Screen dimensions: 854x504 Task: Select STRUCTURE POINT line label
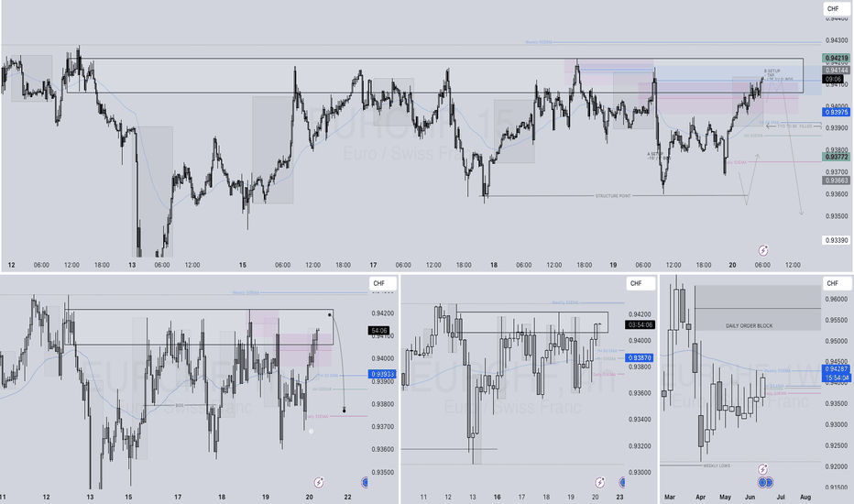tap(613, 195)
